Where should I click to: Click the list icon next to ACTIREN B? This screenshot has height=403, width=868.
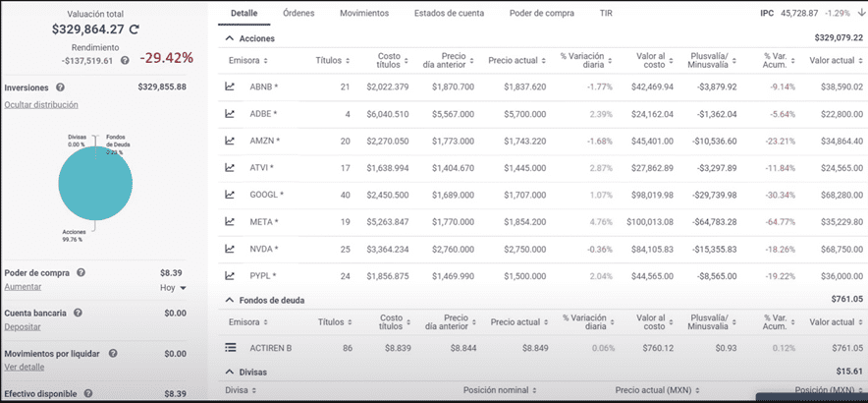pos(231,347)
